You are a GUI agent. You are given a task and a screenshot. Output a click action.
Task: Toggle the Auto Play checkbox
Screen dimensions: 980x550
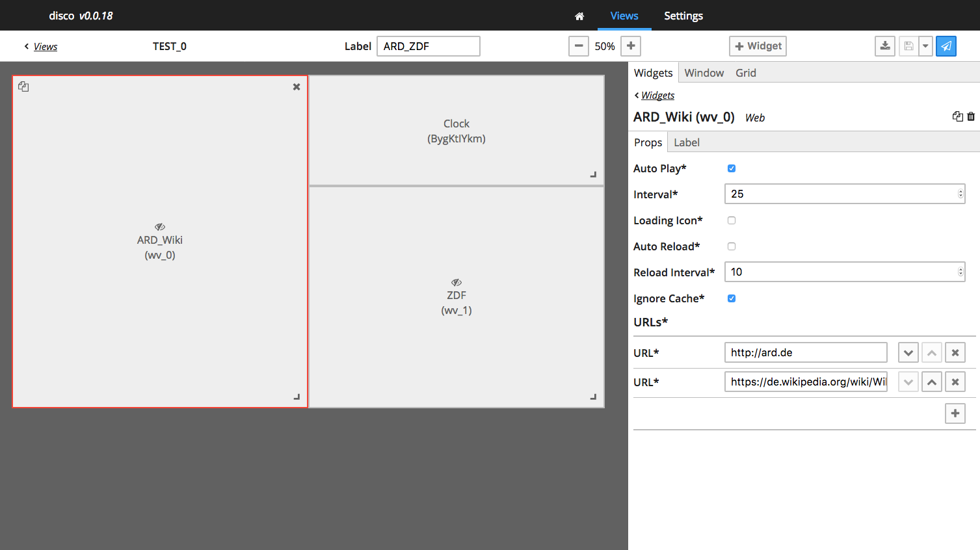point(732,168)
